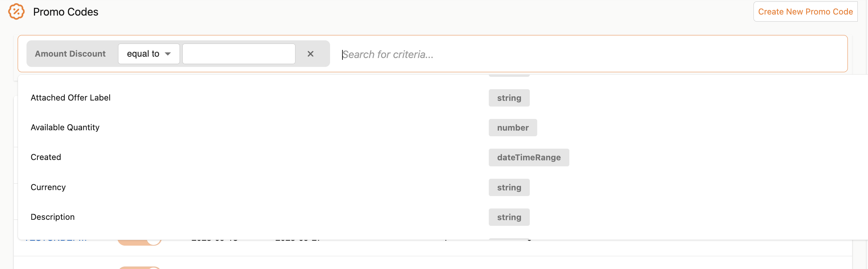Pick the Created criterion option

(x=46, y=157)
